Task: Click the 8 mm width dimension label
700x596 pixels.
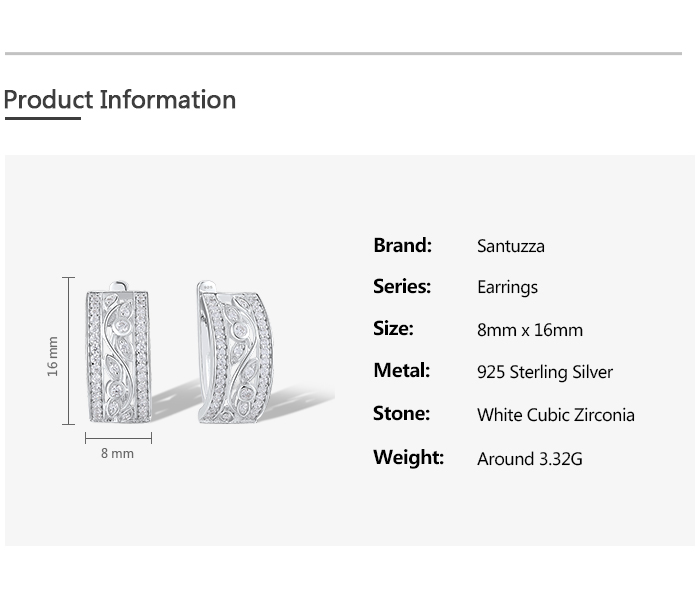Action: click(x=117, y=454)
